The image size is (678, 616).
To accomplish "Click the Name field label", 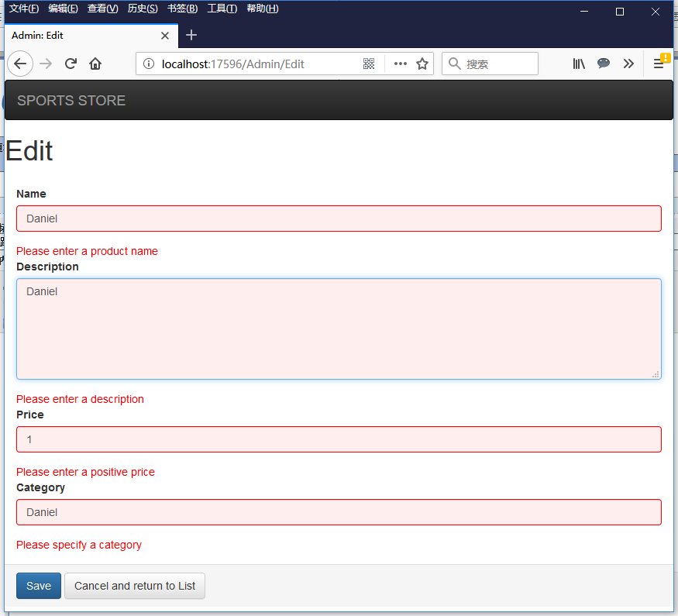I will 31,194.
